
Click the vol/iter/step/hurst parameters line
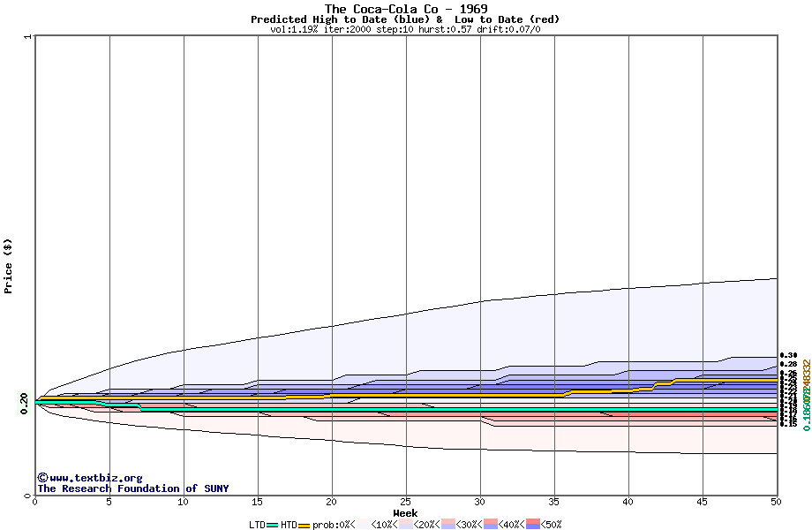click(x=405, y=29)
